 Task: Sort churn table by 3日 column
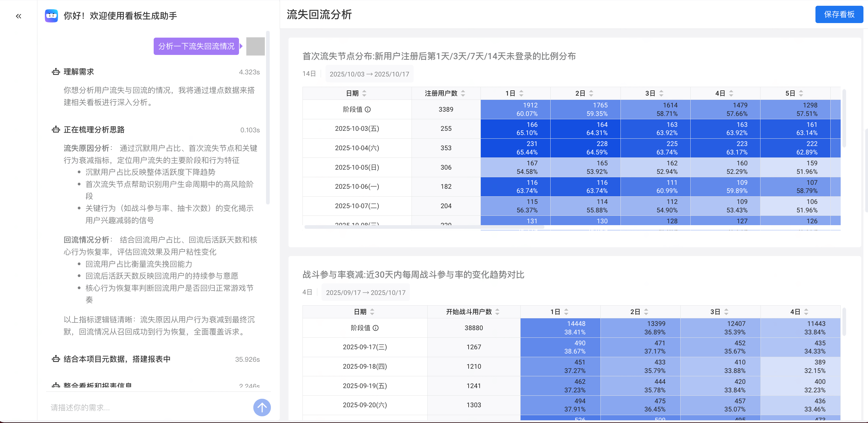point(661,93)
